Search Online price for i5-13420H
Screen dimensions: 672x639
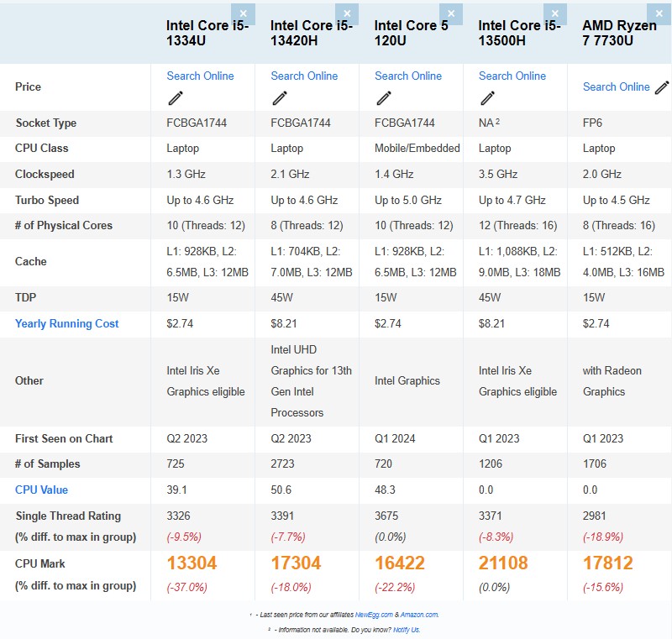[x=304, y=76]
